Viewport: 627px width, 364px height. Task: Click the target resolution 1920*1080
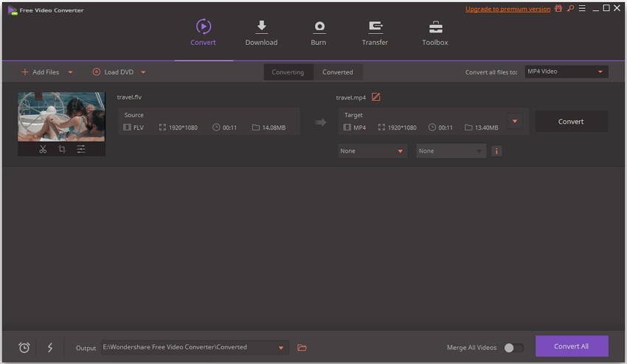402,127
